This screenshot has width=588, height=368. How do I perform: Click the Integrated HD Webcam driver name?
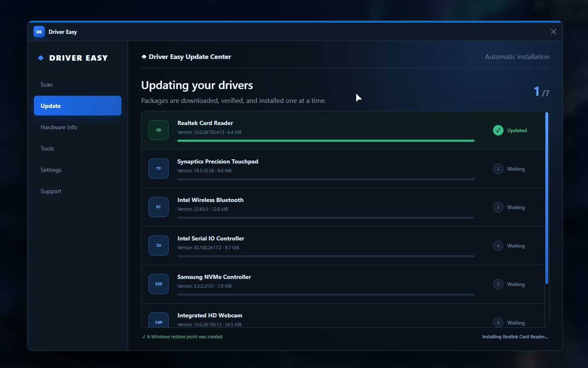(210, 315)
